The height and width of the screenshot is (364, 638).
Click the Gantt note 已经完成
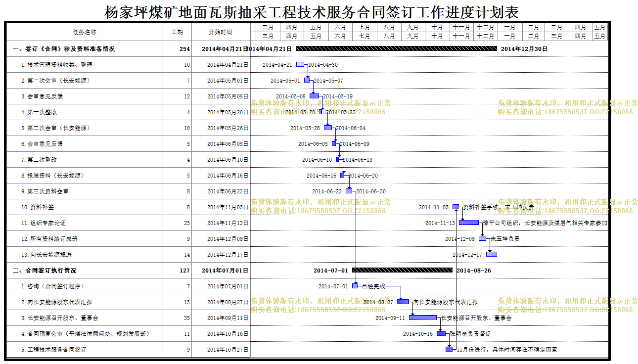click(373, 286)
